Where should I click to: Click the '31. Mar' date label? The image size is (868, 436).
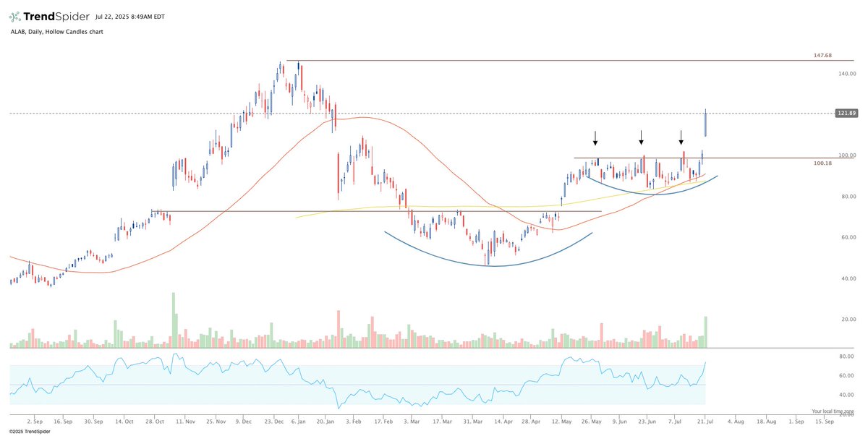click(472, 420)
